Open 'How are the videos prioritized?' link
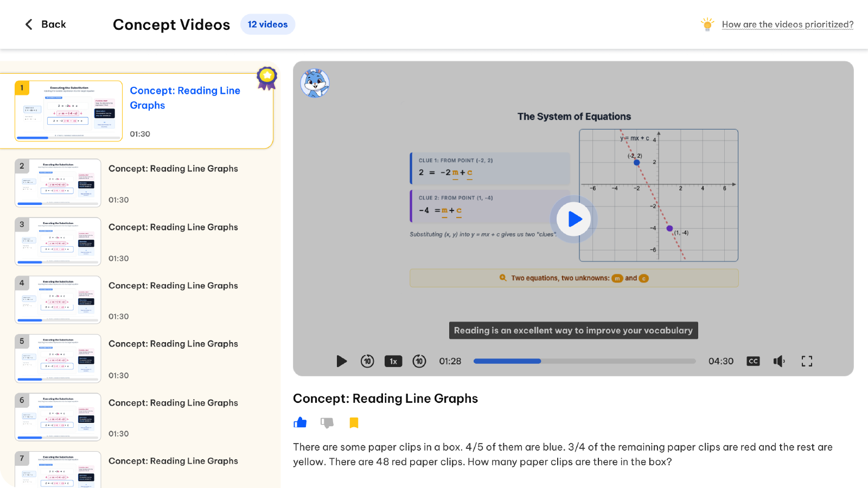The width and height of the screenshot is (868, 488). [787, 24]
